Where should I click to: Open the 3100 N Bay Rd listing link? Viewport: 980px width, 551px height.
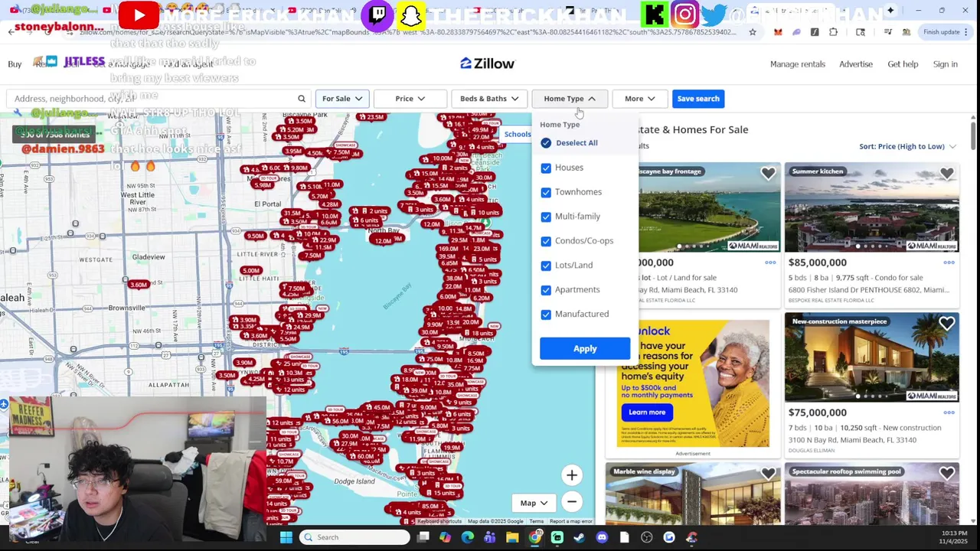(852, 440)
